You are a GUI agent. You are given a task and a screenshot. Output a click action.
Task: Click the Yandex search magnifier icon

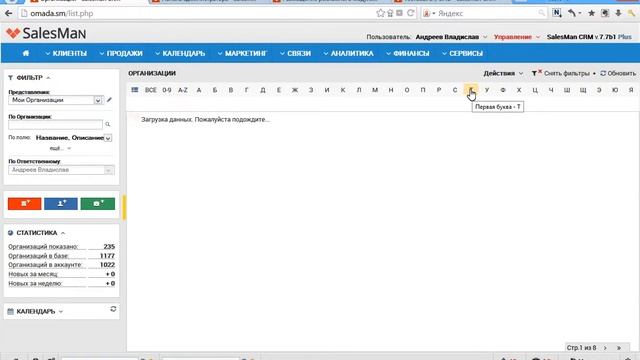(541, 13)
